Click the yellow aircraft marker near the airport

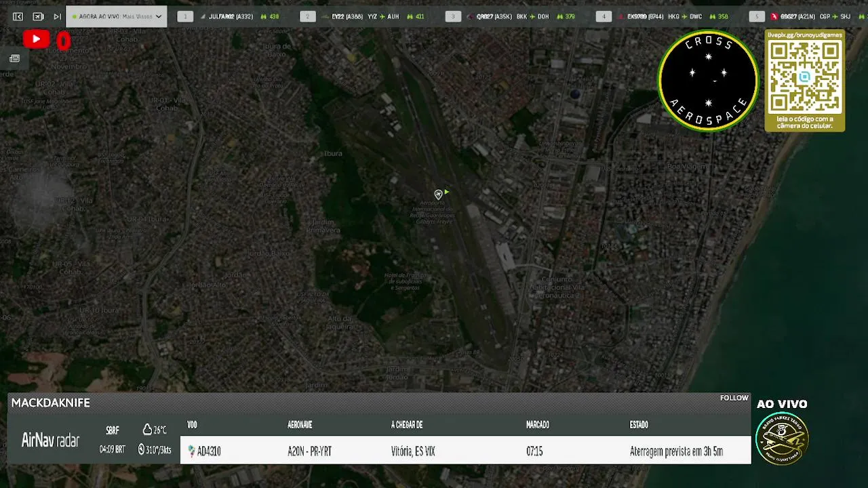coord(446,192)
